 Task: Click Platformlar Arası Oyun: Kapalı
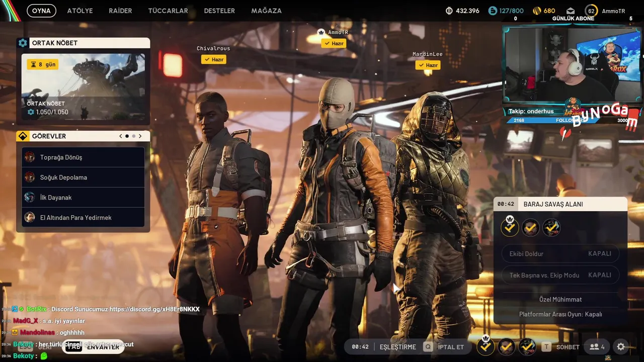coord(560,314)
